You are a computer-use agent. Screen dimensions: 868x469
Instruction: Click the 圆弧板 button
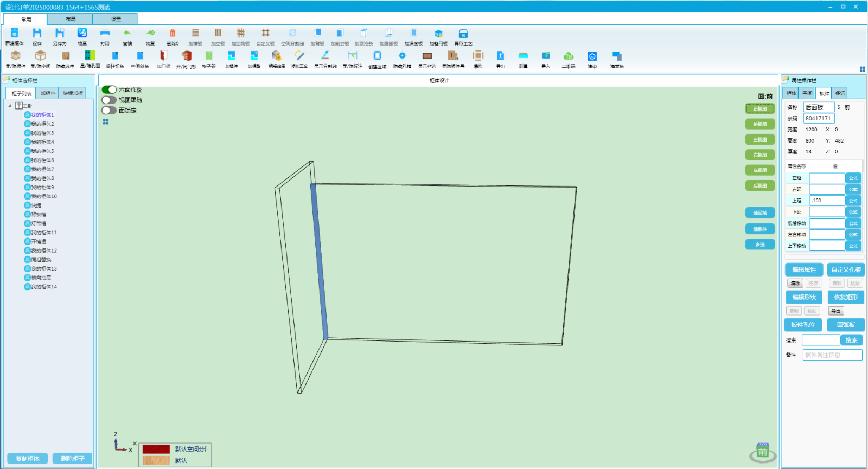(846, 325)
